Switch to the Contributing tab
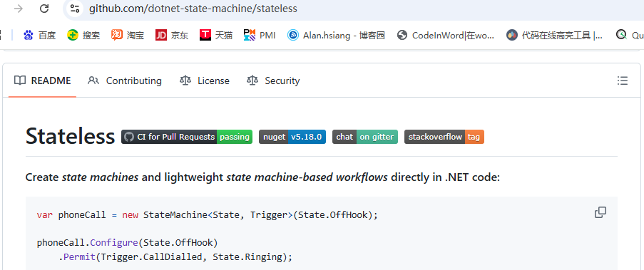Image resolution: width=644 pixels, height=270 pixels. click(x=125, y=81)
